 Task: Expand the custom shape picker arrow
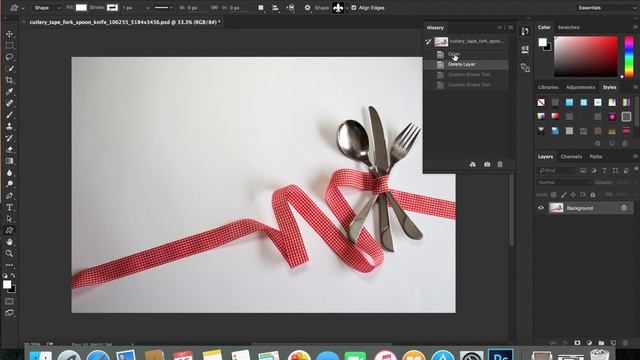coord(347,8)
